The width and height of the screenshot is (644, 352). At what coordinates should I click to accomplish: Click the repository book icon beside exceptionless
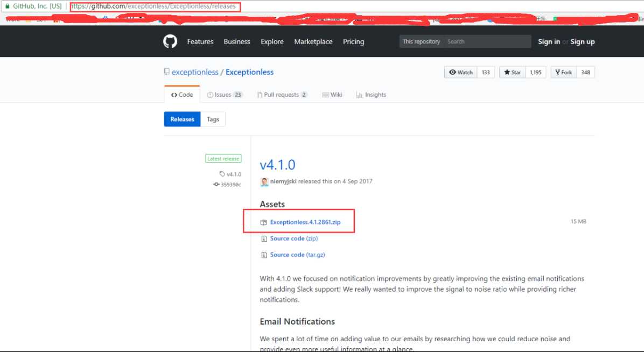[167, 72]
